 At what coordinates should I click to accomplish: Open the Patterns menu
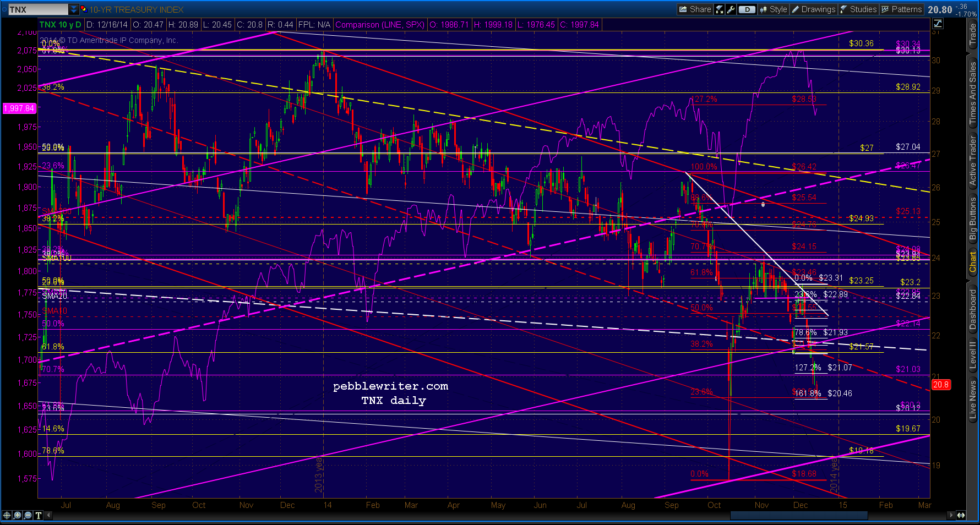(x=901, y=9)
